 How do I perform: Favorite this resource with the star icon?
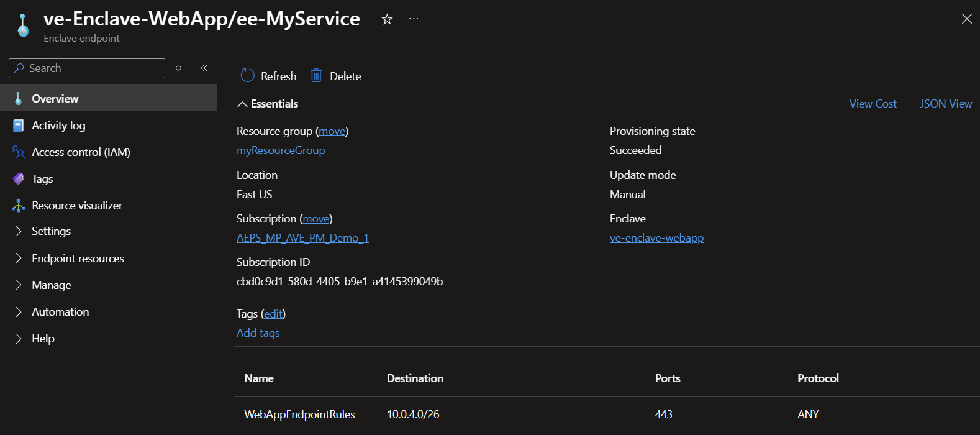point(387,19)
